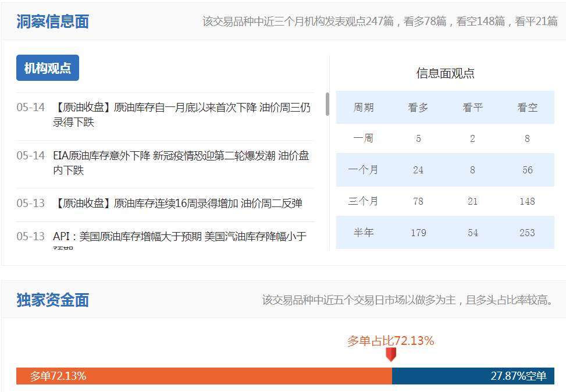Viewport: 566px width, 392px height.
Task: Click 看空 value 8 in 一周 row
Action: [x=528, y=138]
